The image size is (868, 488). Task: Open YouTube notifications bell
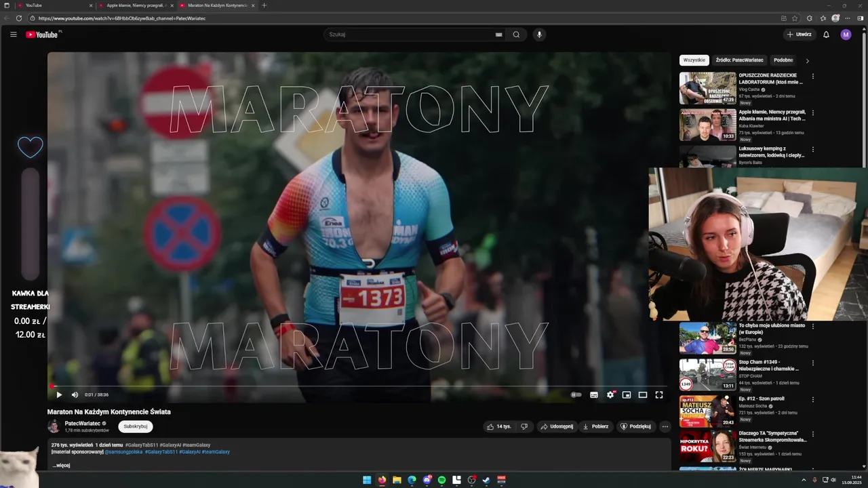click(826, 35)
